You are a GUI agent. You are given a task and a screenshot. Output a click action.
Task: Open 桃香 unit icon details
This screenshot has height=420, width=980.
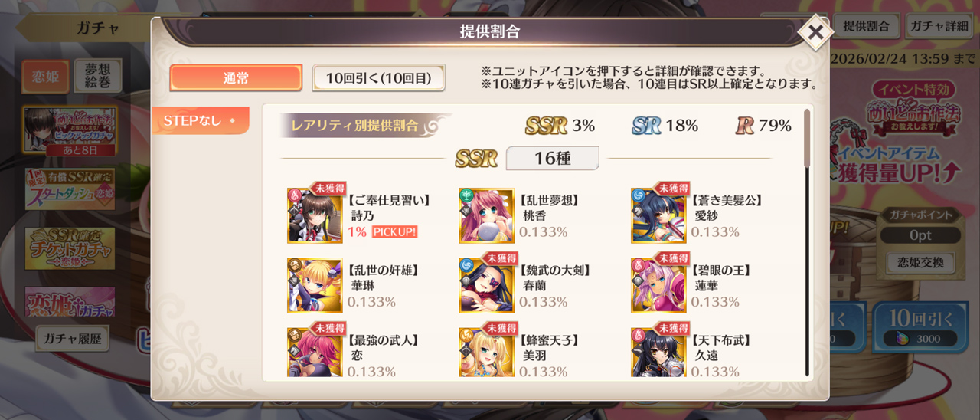coord(486,215)
